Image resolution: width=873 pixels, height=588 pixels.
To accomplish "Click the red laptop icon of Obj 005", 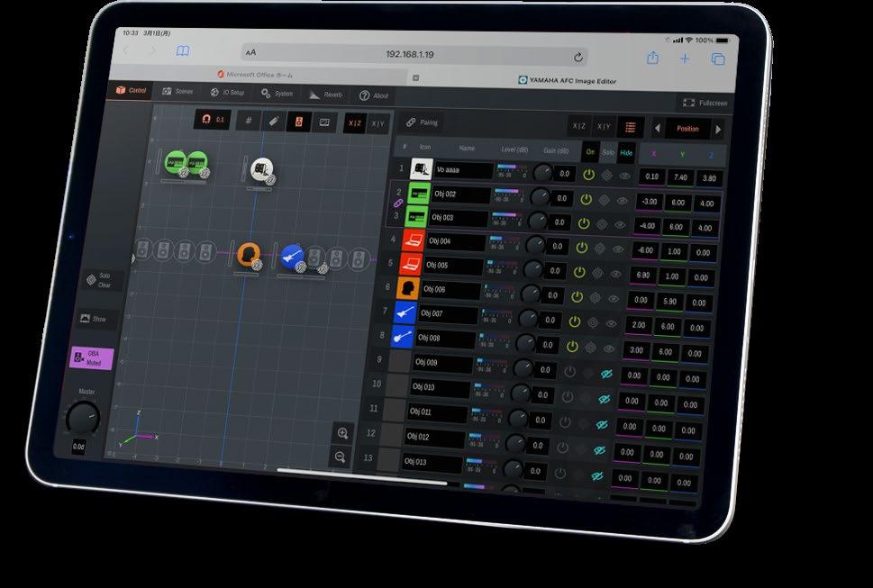I will coord(411,264).
